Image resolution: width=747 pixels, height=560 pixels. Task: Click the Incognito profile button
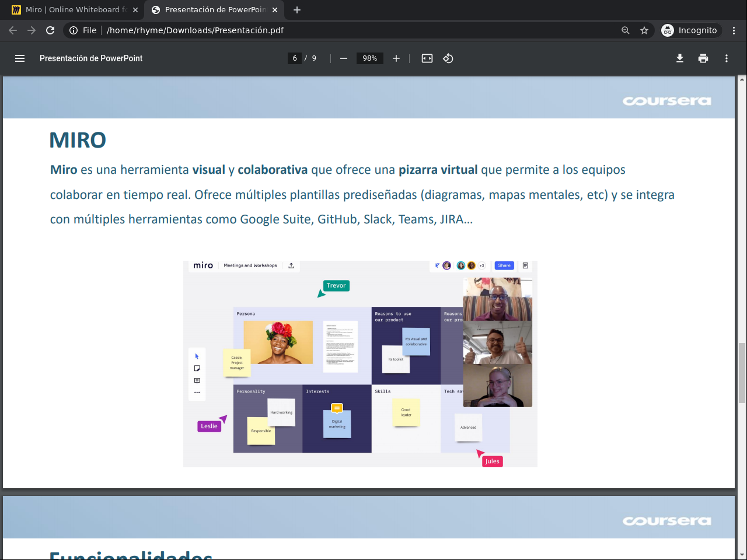tap(690, 30)
